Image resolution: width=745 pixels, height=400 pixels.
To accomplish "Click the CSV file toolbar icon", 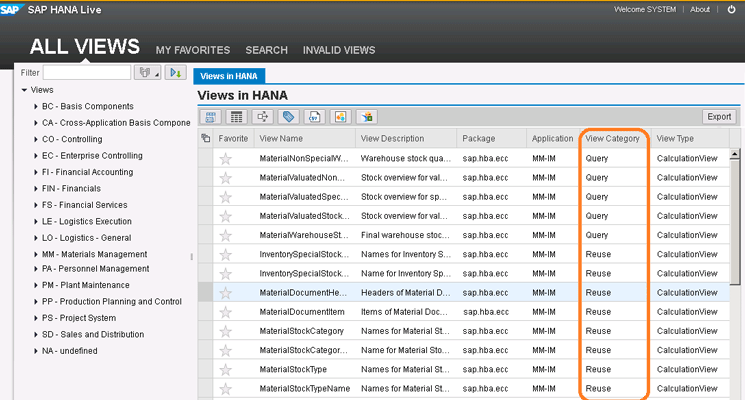I will (x=314, y=117).
